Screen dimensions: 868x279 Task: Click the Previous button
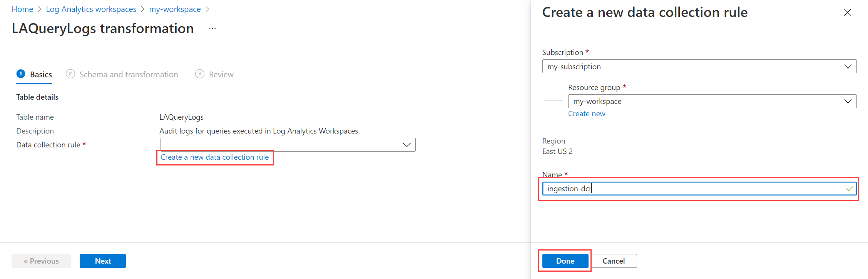coord(41,261)
